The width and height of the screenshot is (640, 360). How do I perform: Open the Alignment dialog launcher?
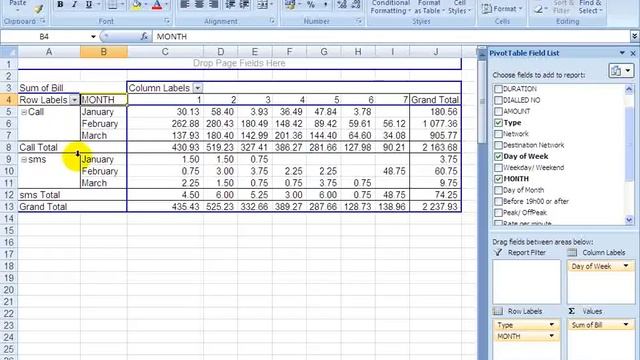272,21
